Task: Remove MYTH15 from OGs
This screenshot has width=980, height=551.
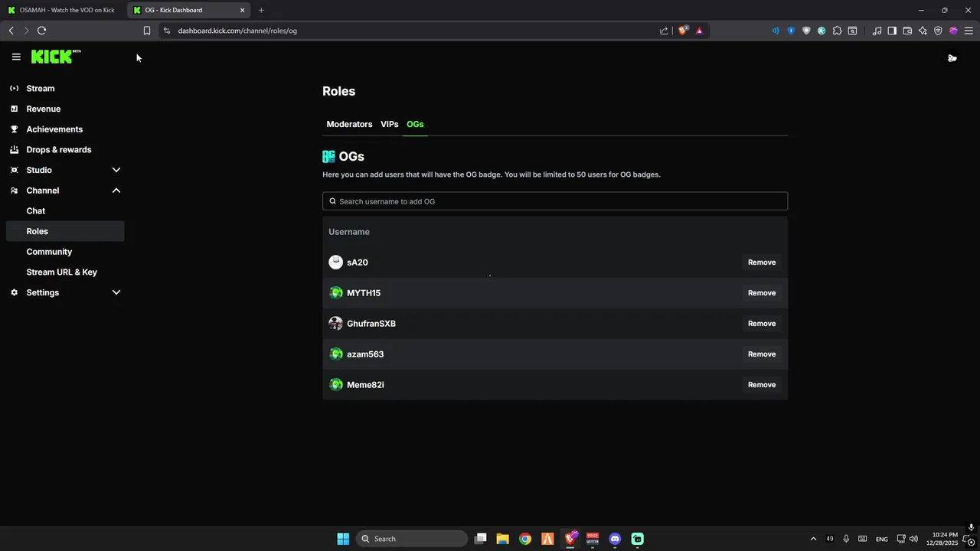Action: [762, 293]
